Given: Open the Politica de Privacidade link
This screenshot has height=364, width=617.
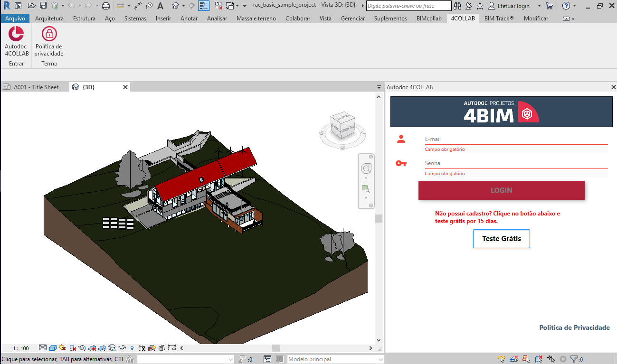Looking at the screenshot, I should coord(575,327).
